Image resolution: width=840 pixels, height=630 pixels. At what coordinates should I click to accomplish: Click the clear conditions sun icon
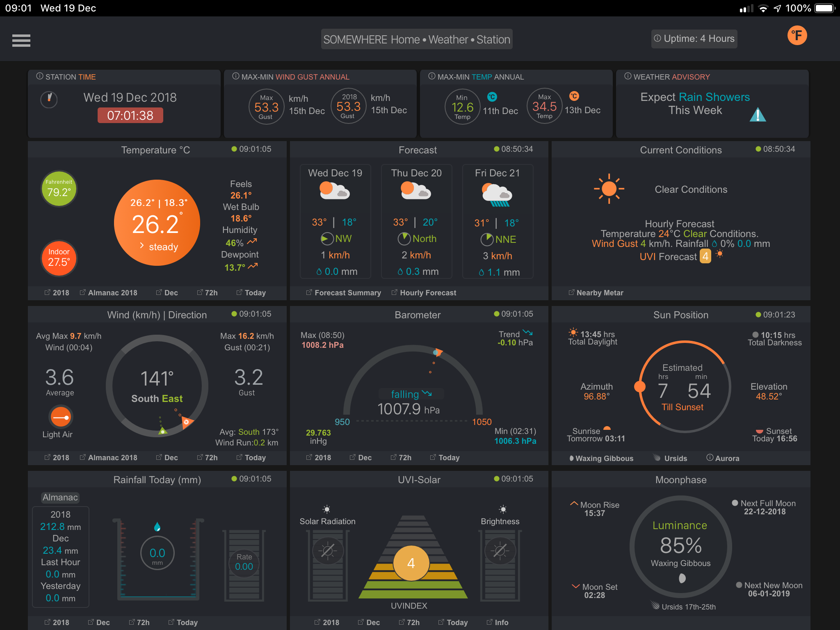click(x=609, y=189)
